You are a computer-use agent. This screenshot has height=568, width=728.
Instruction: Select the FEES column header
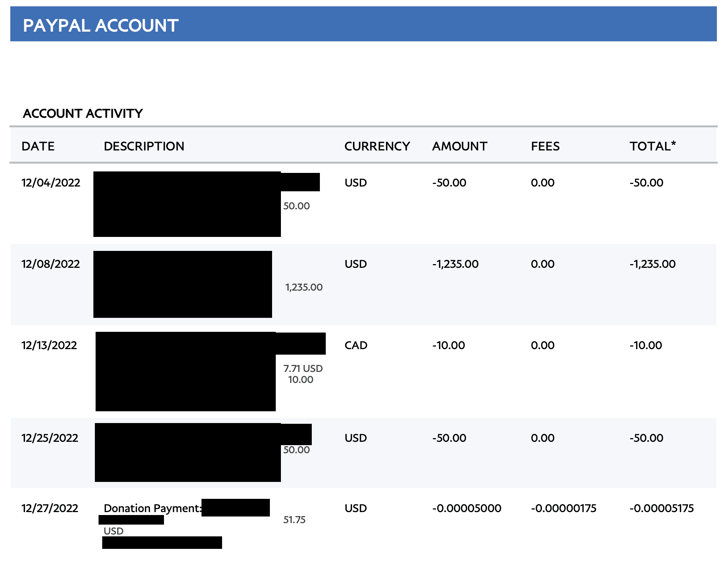coord(545,146)
